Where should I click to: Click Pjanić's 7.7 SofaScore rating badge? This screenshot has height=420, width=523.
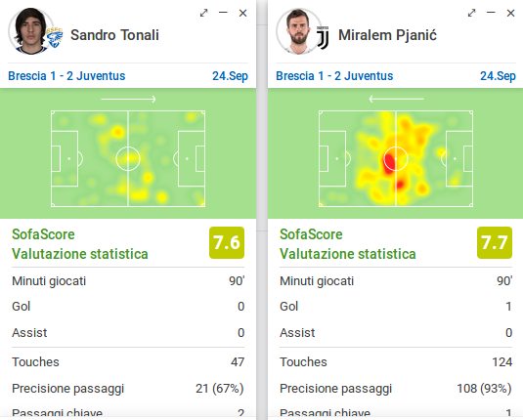(x=495, y=242)
